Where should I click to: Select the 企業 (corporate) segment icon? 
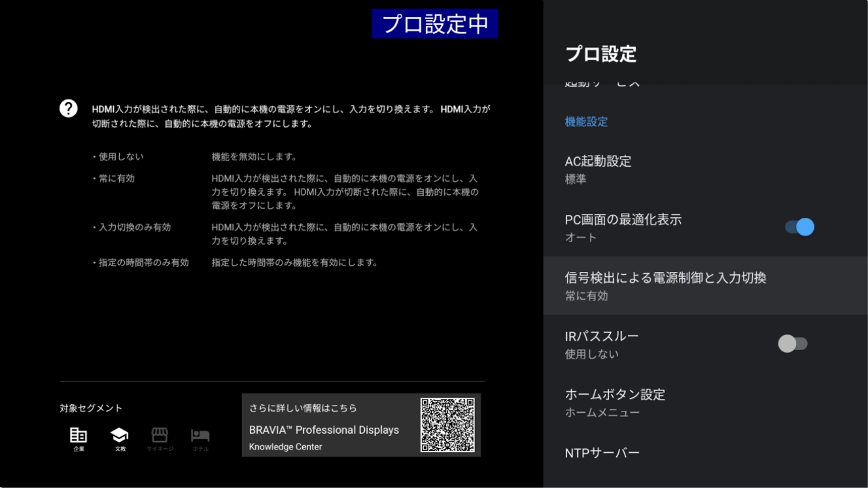click(79, 435)
